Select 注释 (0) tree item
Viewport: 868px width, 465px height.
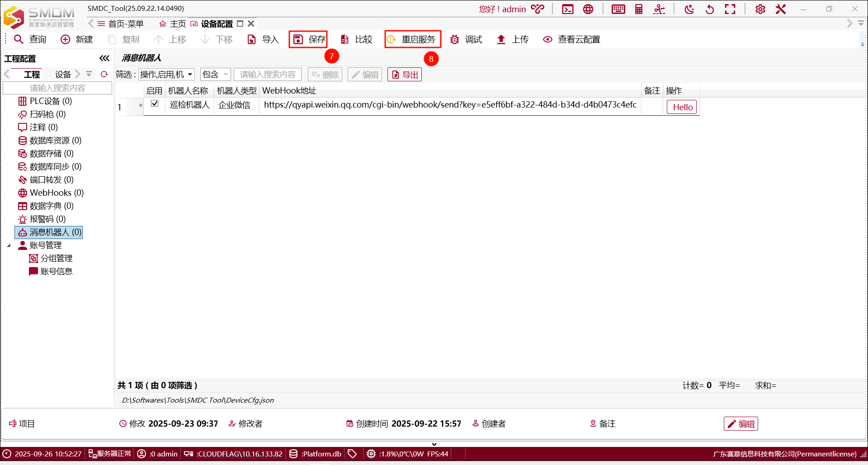38,127
